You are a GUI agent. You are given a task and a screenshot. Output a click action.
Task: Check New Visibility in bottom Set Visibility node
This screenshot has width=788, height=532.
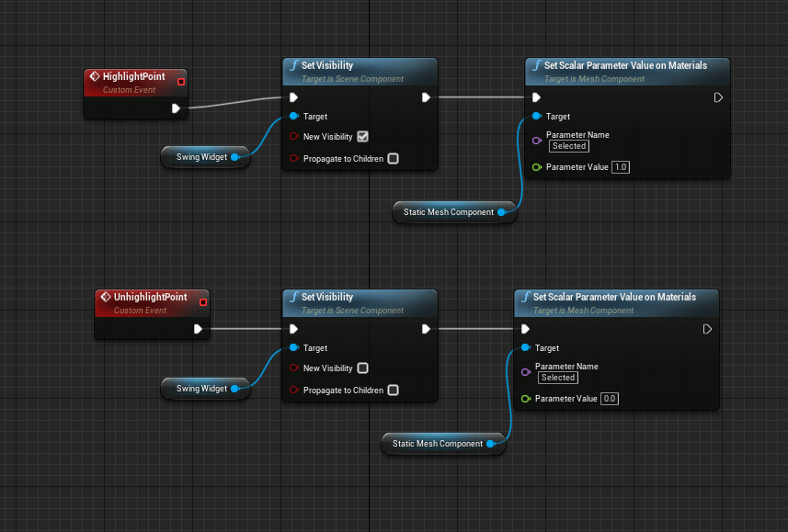click(362, 368)
